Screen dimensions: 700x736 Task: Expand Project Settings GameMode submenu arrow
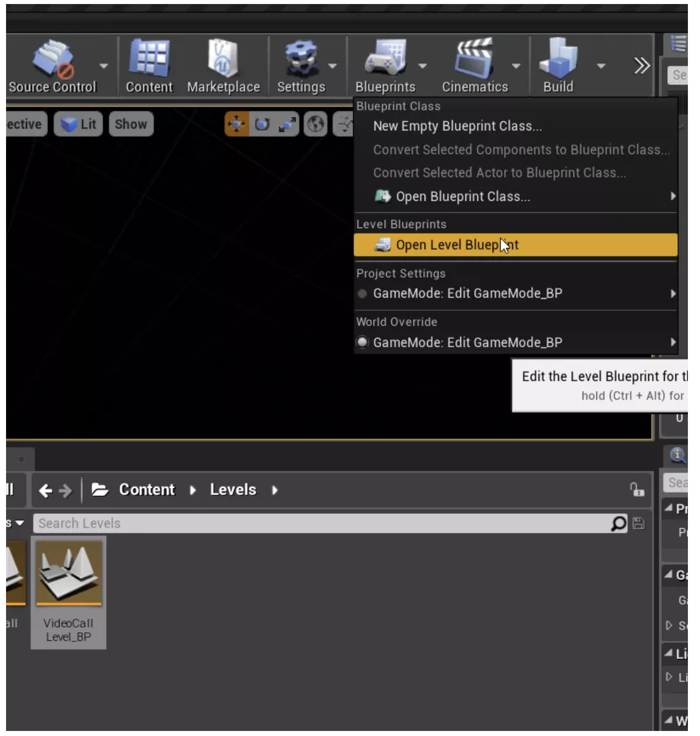point(673,293)
